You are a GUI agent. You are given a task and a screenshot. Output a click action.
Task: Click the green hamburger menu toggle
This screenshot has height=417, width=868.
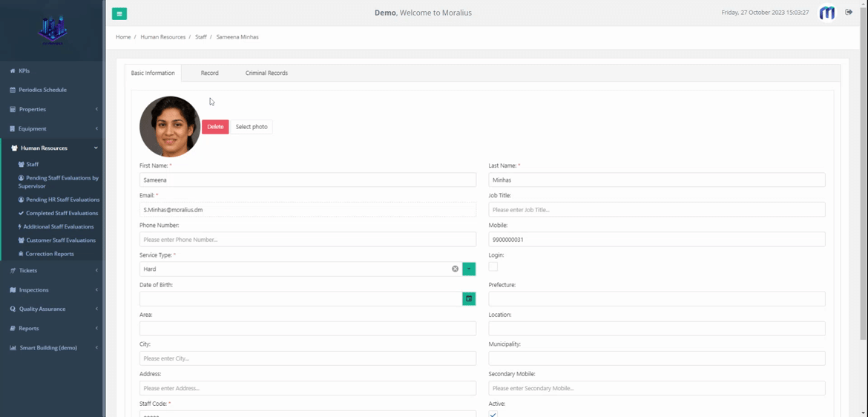[119, 13]
